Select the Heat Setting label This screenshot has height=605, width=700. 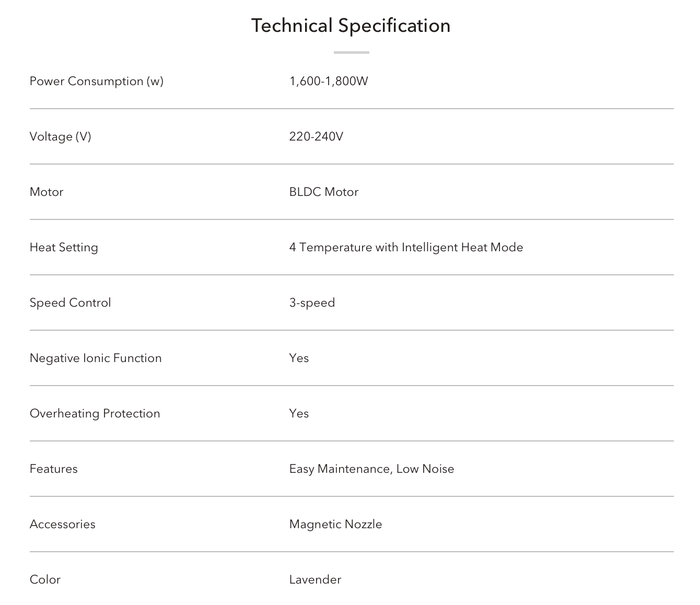64,248
